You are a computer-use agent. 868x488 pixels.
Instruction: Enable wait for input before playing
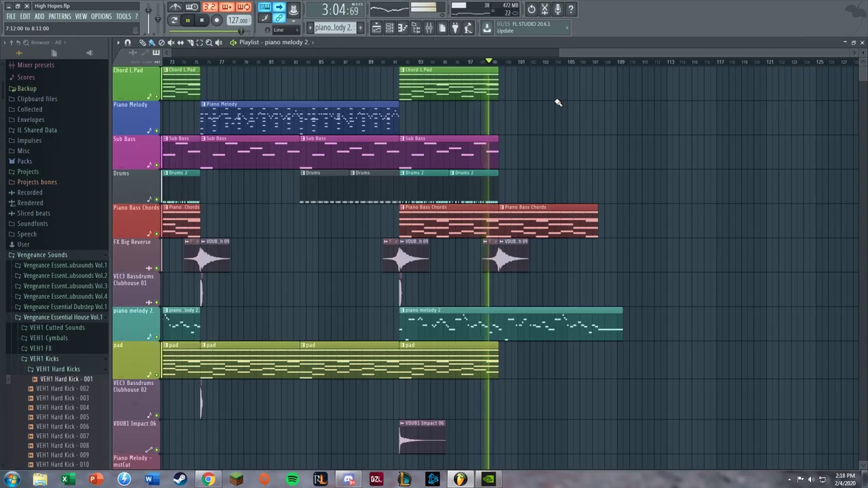[x=192, y=7]
